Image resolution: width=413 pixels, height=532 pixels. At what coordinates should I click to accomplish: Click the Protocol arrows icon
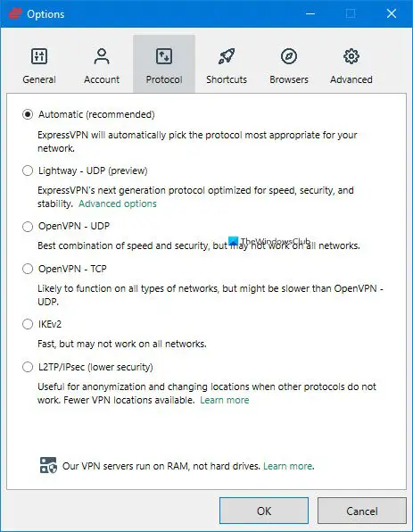pyautogui.click(x=164, y=56)
